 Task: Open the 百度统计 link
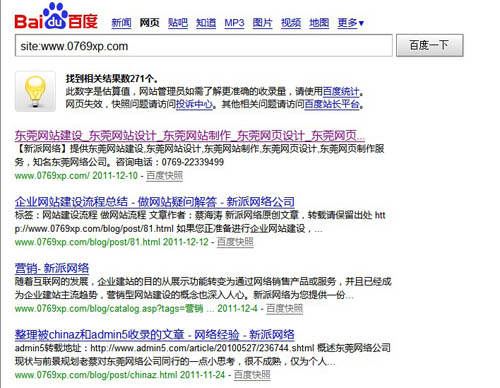pyautogui.click(x=341, y=91)
